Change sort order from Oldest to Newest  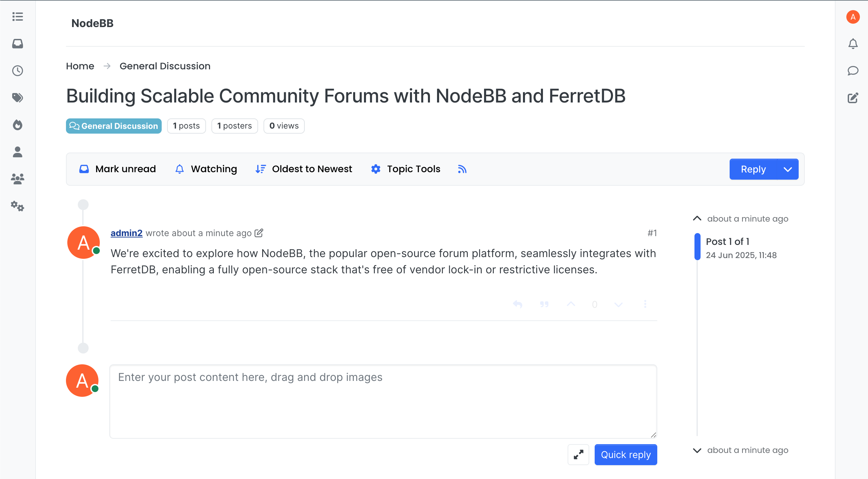(303, 169)
